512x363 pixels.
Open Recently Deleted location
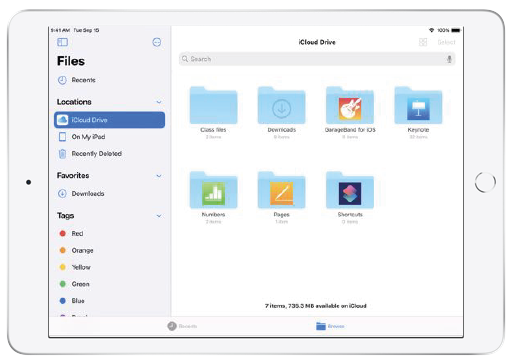point(90,154)
